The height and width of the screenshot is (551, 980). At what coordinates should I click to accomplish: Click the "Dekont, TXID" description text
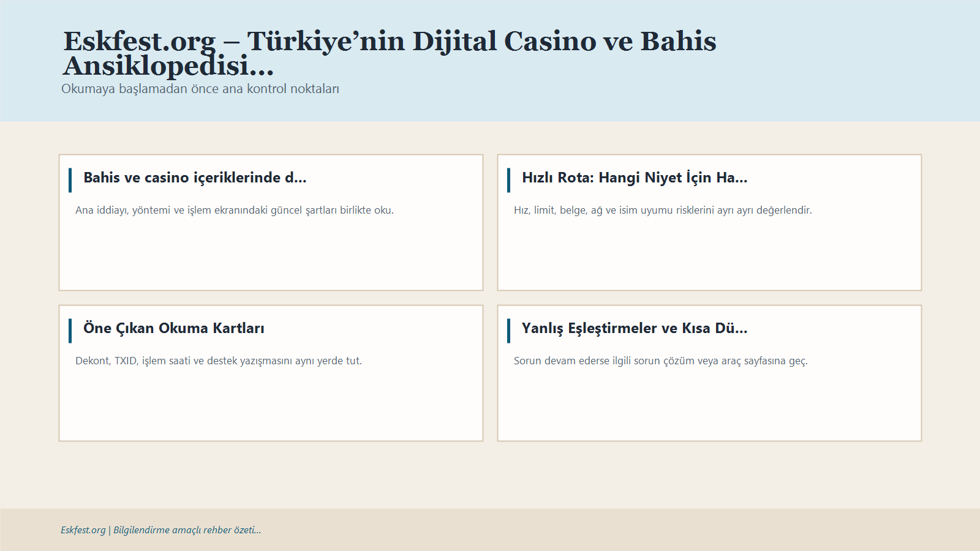[218, 361]
